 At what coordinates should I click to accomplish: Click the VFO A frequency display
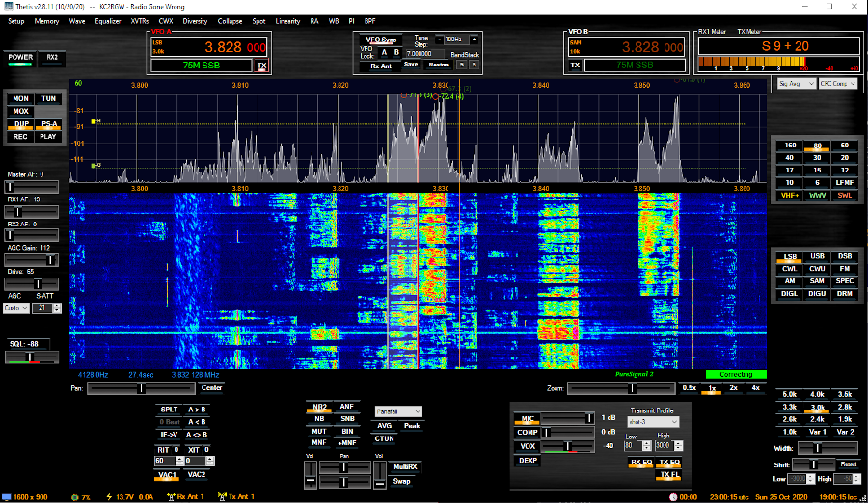[208, 47]
